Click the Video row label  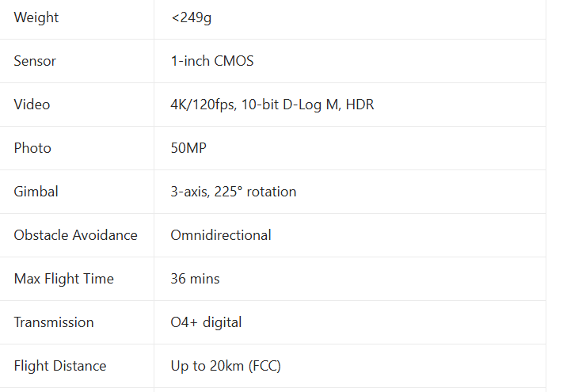coord(32,105)
